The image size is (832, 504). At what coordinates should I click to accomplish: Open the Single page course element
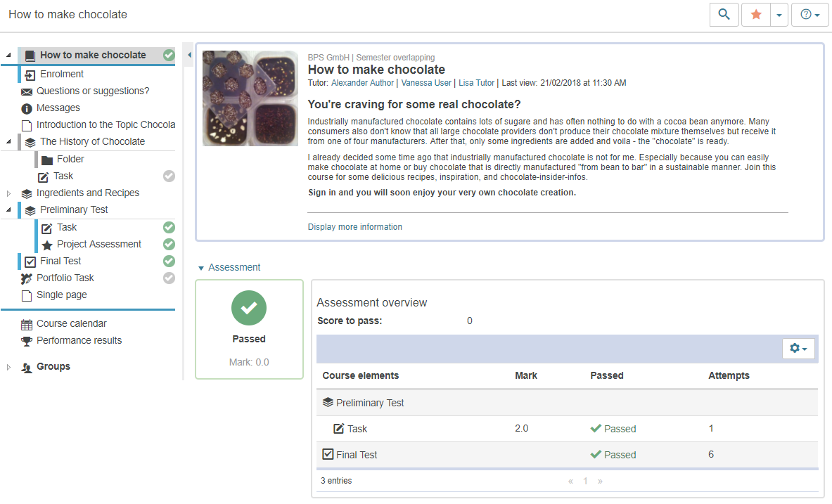(x=61, y=295)
